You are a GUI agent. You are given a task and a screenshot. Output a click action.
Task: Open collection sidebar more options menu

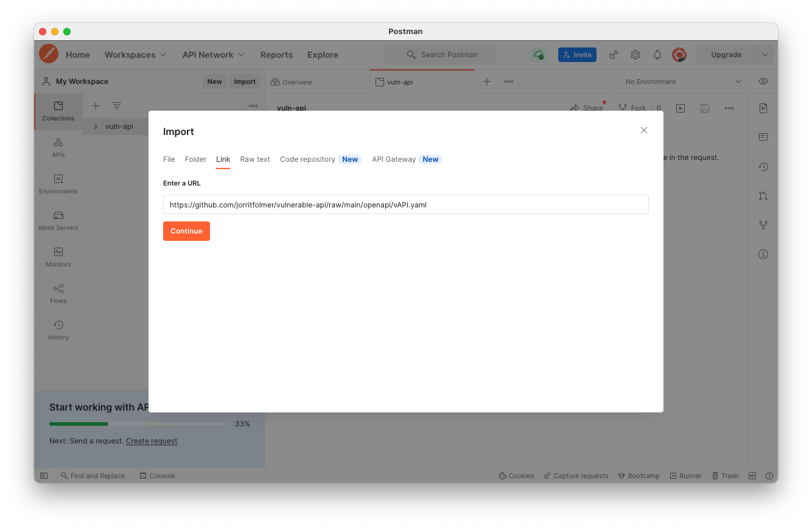coord(253,106)
